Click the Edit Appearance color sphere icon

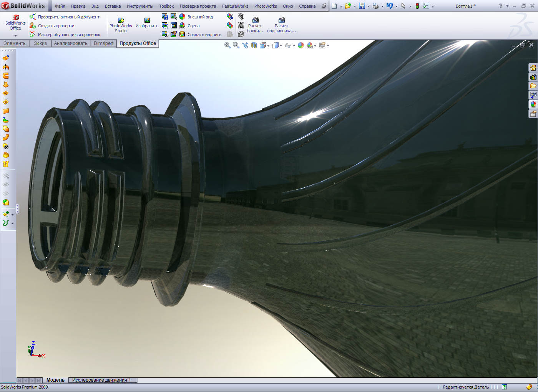click(301, 45)
